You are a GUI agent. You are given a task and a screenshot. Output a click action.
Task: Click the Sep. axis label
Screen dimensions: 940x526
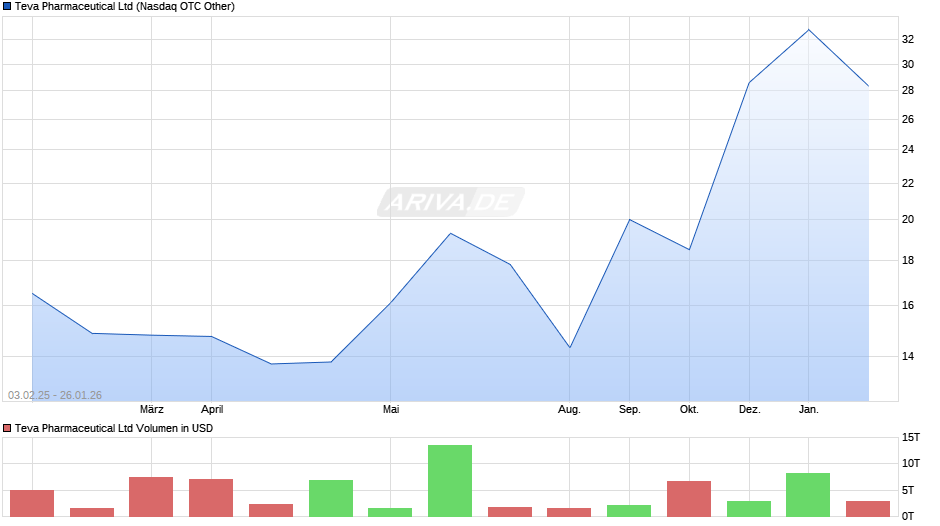tap(629, 410)
